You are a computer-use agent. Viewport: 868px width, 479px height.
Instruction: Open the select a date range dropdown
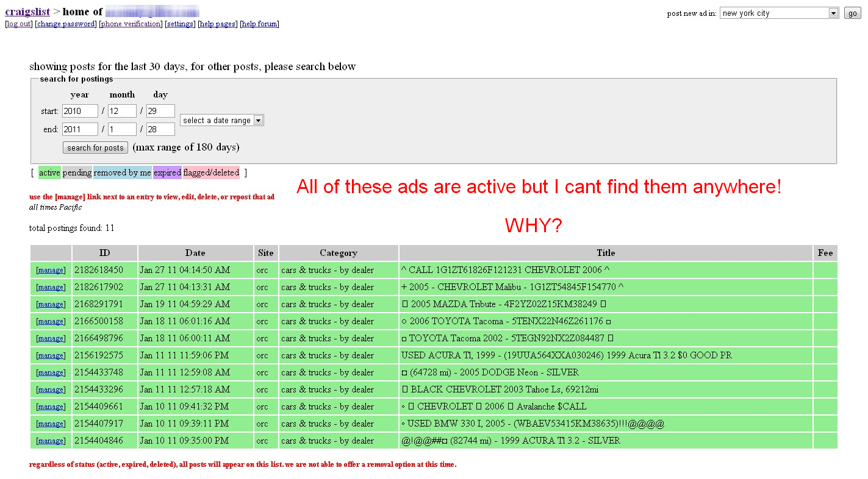tap(222, 120)
